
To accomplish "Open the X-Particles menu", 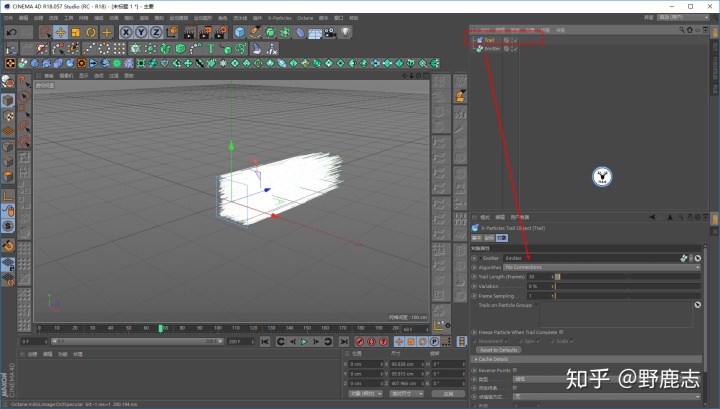I will pyautogui.click(x=280, y=18).
